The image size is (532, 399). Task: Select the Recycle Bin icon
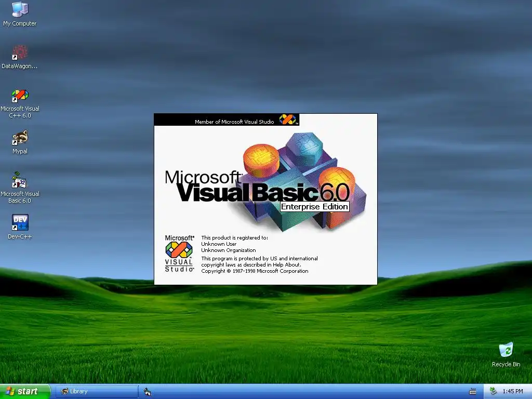506,354
